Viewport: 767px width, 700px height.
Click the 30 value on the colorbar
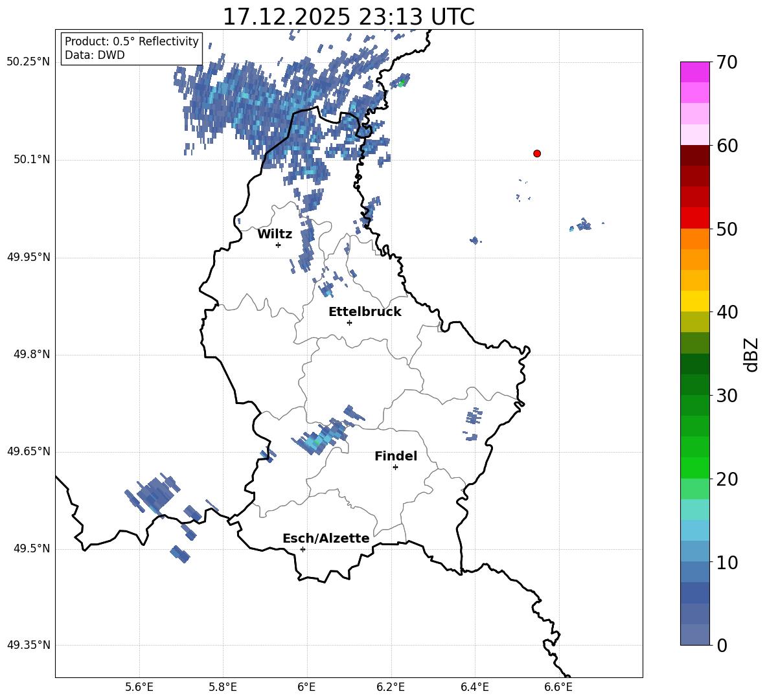727,396
